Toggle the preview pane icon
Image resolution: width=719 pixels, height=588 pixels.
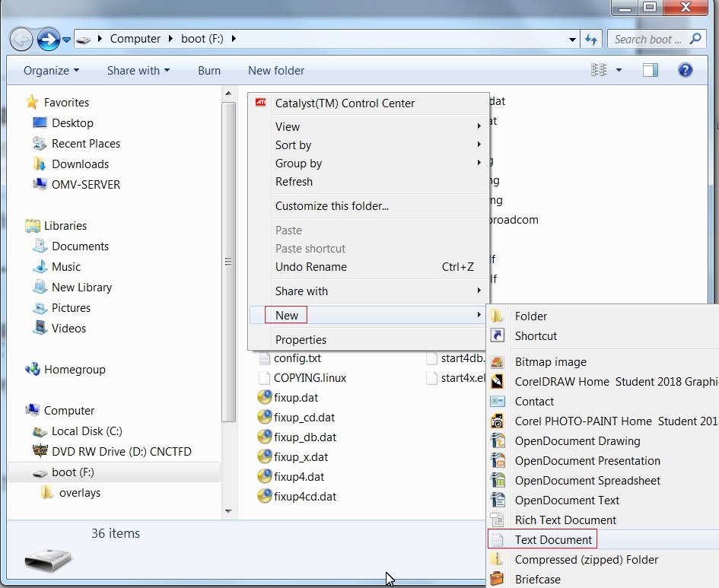coord(651,70)
